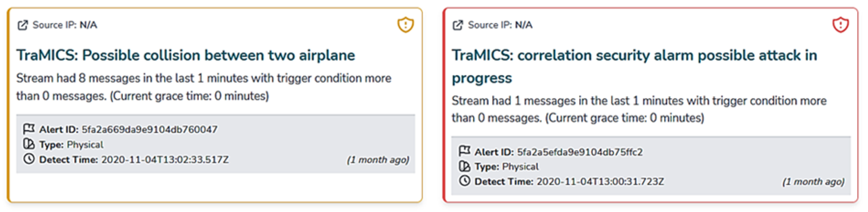Click Type icon in the collision alert
868x212 pixels.
(x=29, y=144)
